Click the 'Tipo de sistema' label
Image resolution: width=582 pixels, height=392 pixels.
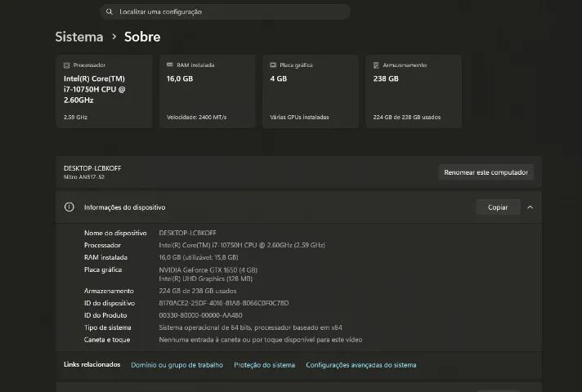[x=108, y=327]
